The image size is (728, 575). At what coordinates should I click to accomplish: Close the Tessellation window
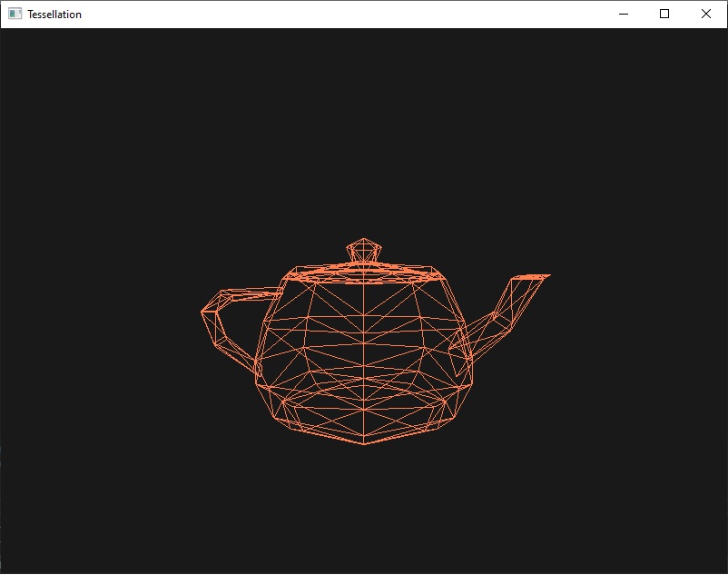pyautogui.click(x=705, y=14)
